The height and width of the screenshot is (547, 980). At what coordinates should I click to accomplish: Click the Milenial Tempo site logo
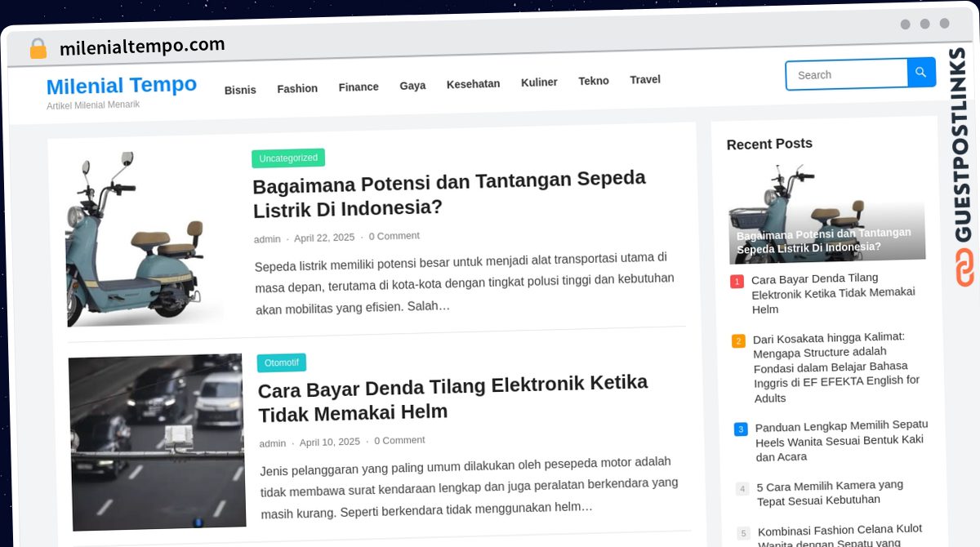pyautogui.click(x=121, y=85)
